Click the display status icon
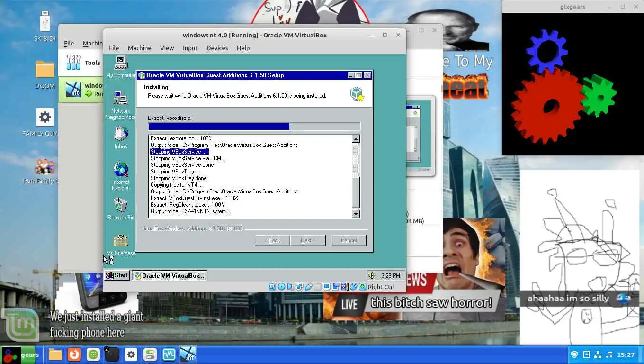644x364 pixels. [326, 287]
